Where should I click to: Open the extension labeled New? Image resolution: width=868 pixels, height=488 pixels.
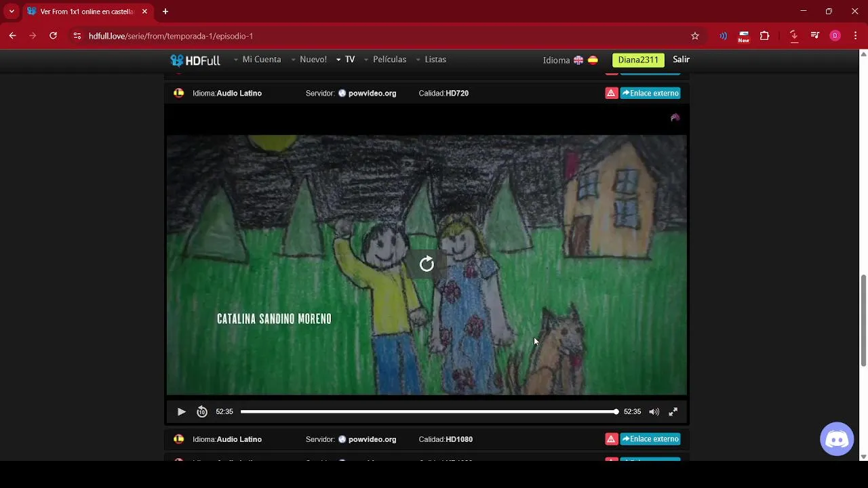point(744,36)
